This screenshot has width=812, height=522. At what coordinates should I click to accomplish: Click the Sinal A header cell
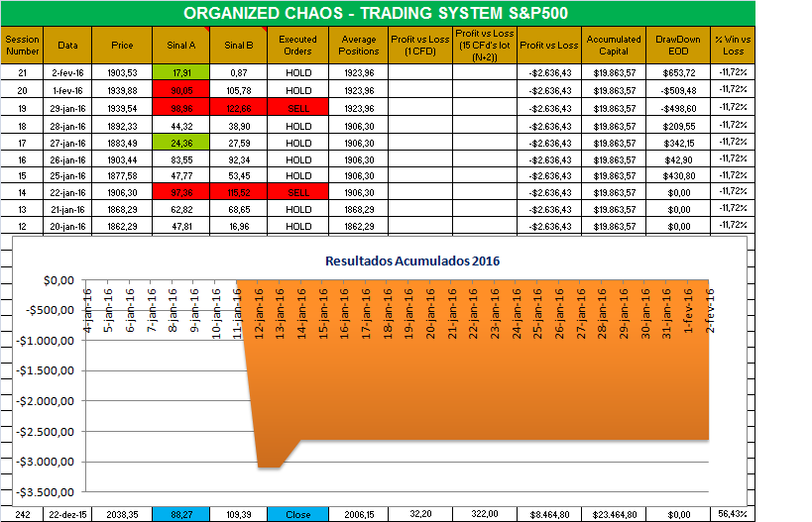181,45
